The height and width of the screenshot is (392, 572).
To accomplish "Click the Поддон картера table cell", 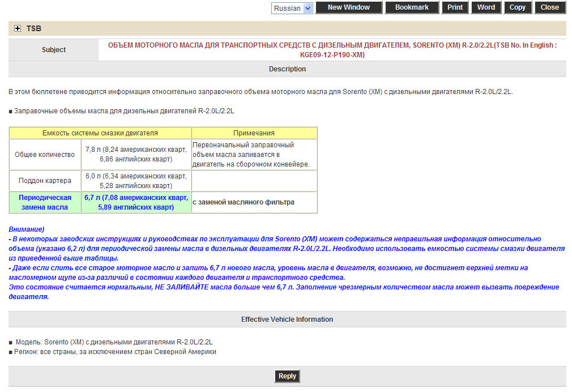I will click(45, 181).
